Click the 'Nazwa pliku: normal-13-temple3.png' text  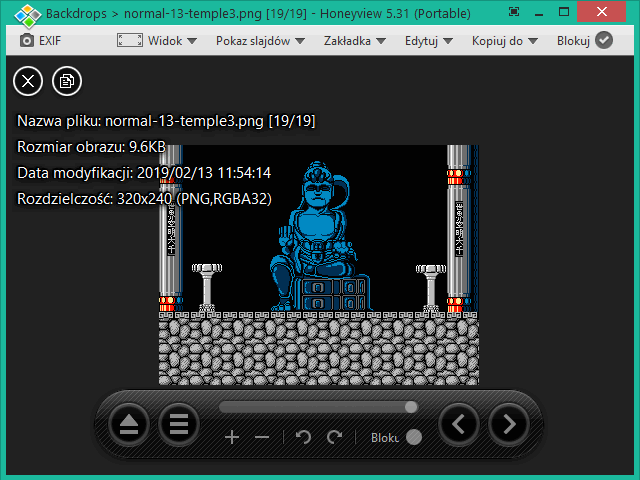click(166, 121)
